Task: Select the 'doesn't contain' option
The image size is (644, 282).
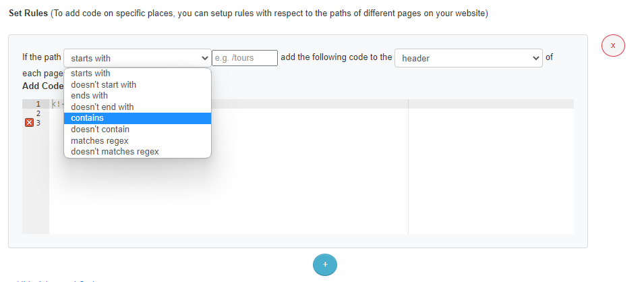Action: point(100,130)
